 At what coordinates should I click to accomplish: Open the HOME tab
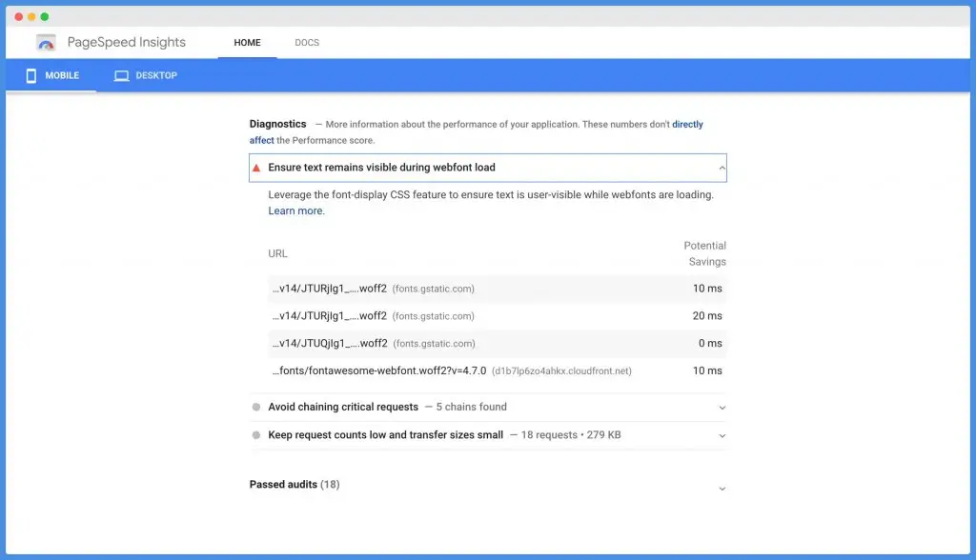tap(247, 43)
